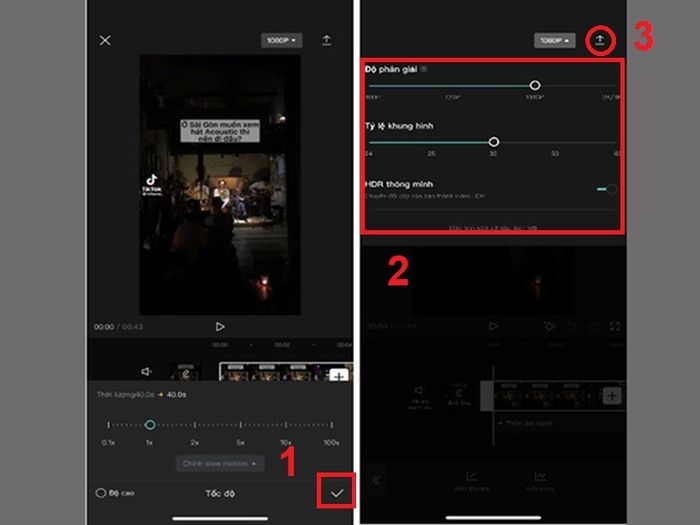Screen dimensions: 700x525
Task: Select the 50 frame rate mark
Action: [x=554, y=154]
